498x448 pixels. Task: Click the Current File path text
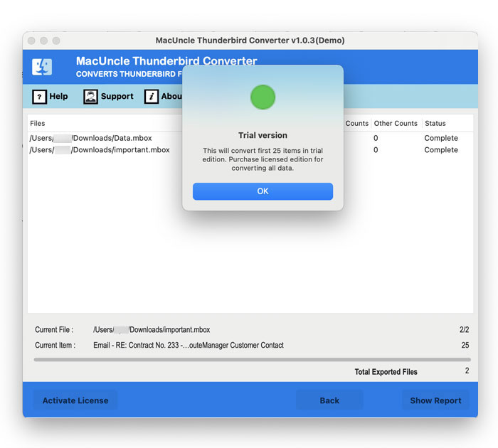tap(152, 330)
